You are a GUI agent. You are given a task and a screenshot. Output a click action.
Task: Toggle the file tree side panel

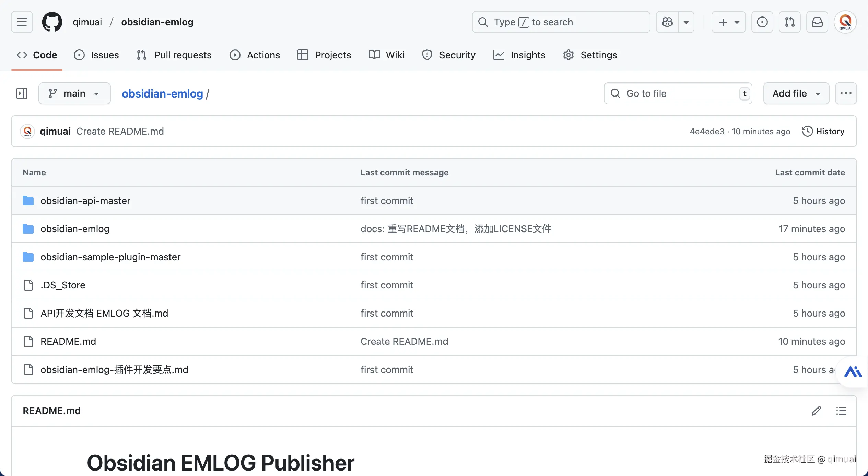pyautogui.click(x=22, y=93)
